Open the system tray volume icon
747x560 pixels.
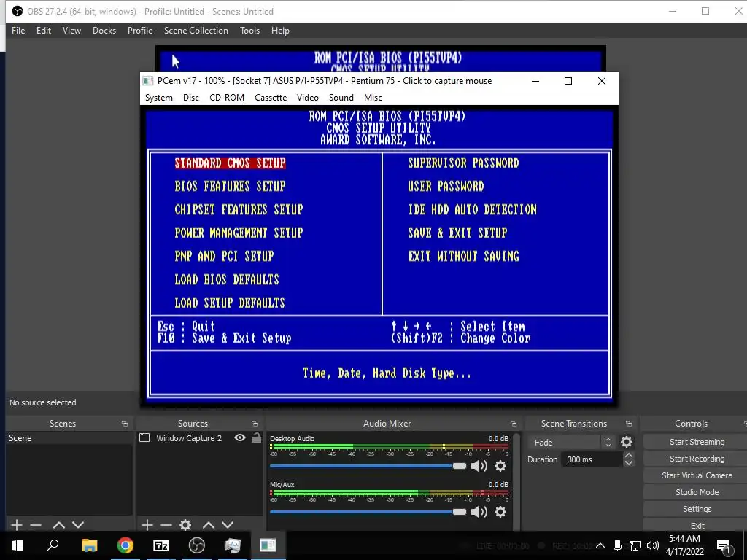coord(653,545)
